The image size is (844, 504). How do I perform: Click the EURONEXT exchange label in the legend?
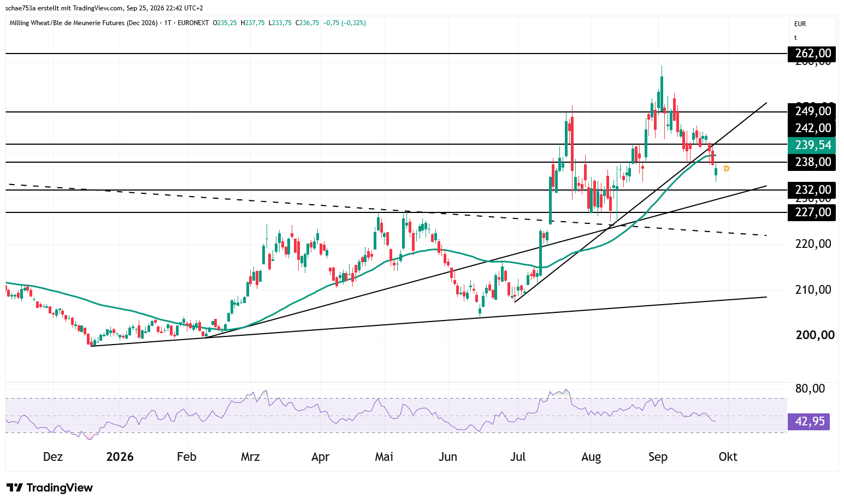pyautogui.click(x=193, y=23)
